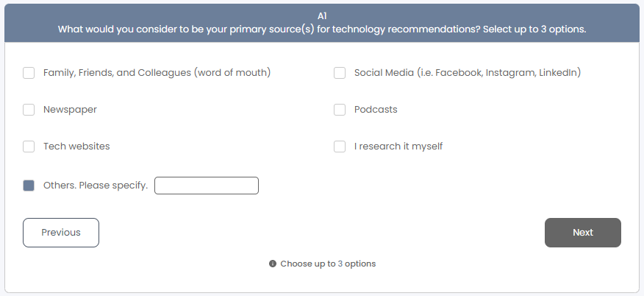Click the 'Others. Please specify.' label text
This screenshot has width=644, height=296.
(x=96, y=186)
